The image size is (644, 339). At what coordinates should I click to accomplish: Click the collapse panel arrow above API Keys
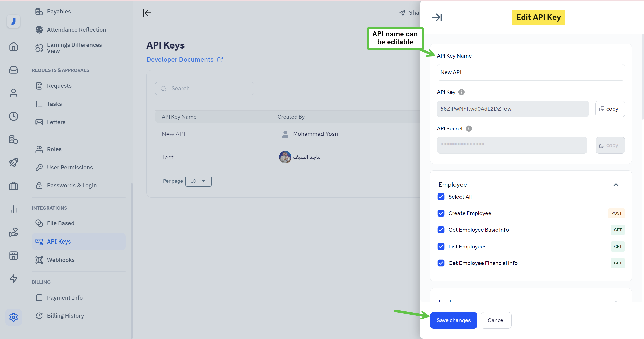pyautogui.click(x=147, y=13)
